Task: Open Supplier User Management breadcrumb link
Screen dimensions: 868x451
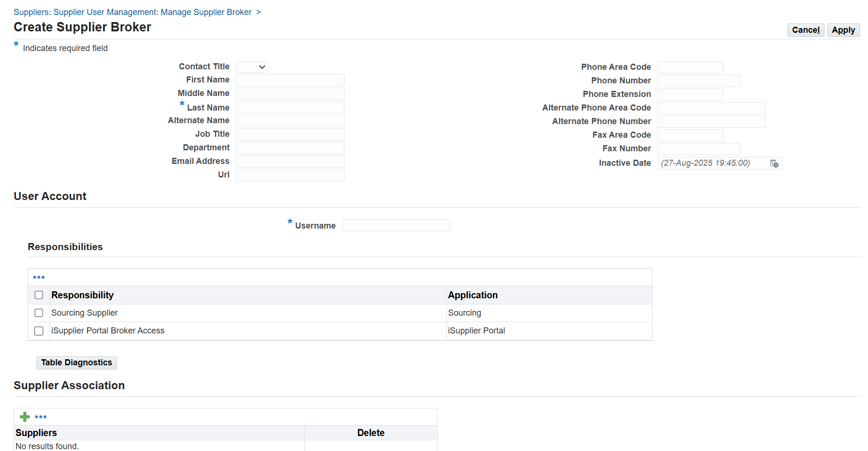Action: click(x=105, y=12)
